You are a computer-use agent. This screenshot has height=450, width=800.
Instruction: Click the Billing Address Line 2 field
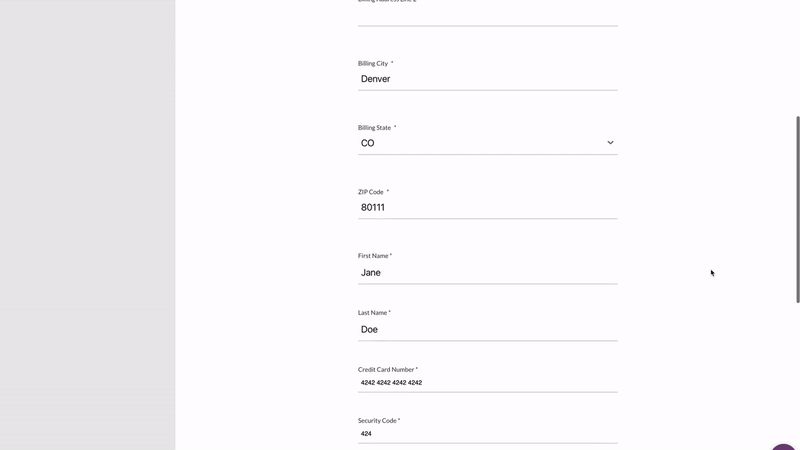tap(487, 15)
